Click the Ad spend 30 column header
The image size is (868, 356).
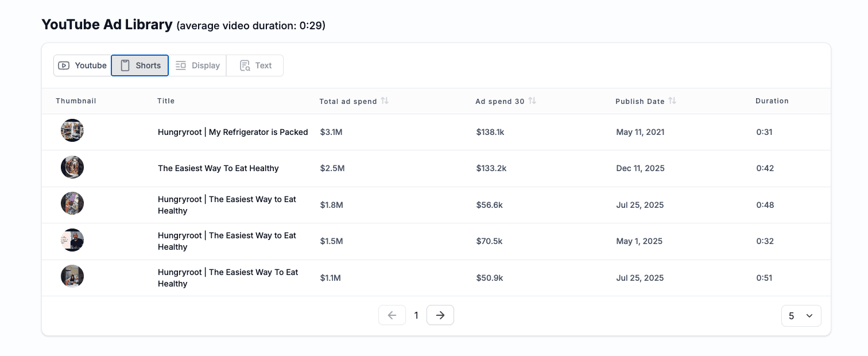tap(500, 101)
